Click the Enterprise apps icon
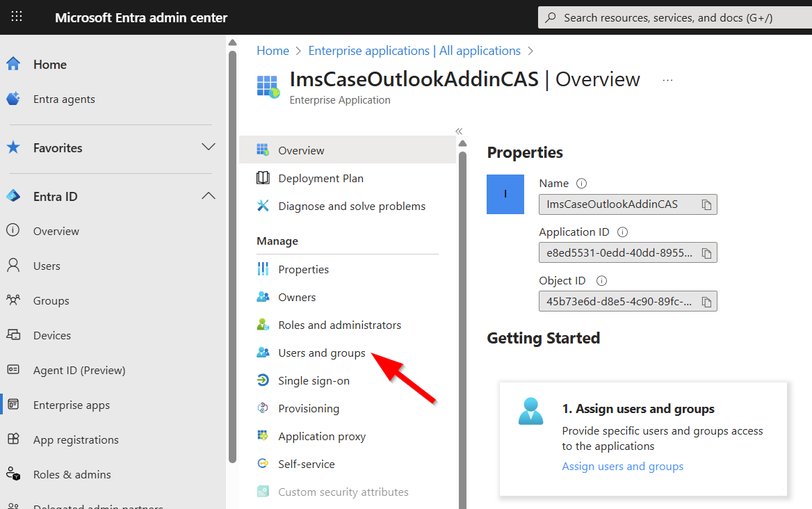 (13, 404)
